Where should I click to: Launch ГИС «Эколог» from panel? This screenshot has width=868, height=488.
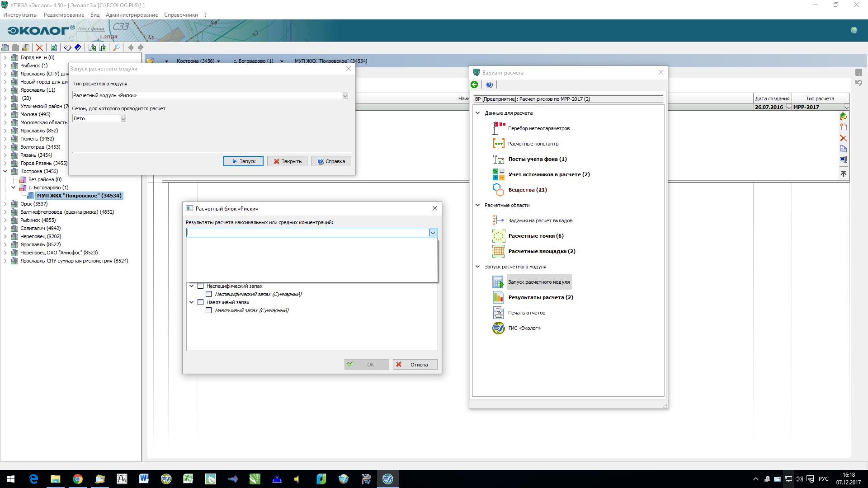pos(498,328)
